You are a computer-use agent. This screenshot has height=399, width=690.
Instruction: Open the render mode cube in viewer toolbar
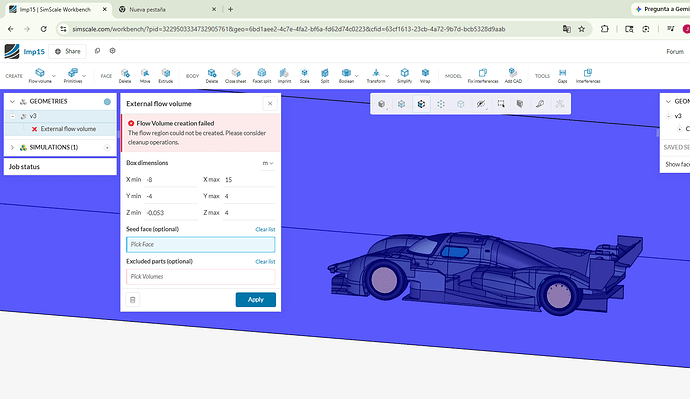(x=382, y=104)
